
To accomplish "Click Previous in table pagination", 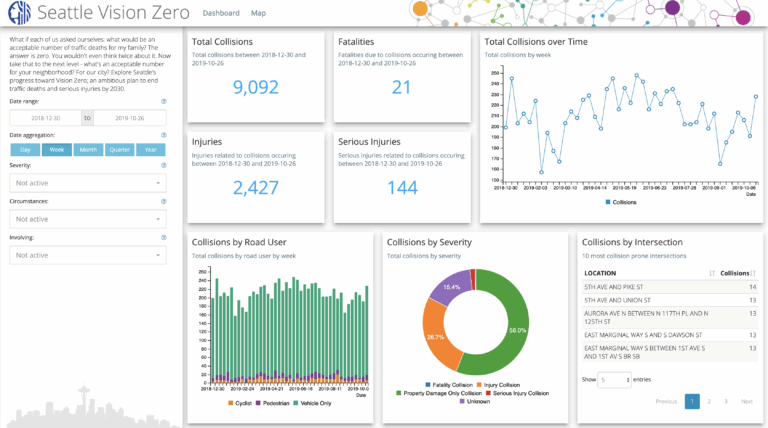I will (666, 402).
